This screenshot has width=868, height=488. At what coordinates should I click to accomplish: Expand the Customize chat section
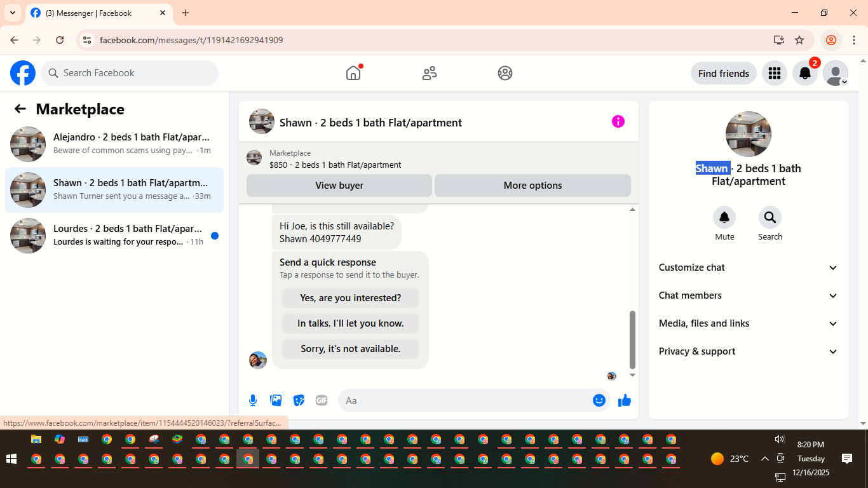pos(749,268)
